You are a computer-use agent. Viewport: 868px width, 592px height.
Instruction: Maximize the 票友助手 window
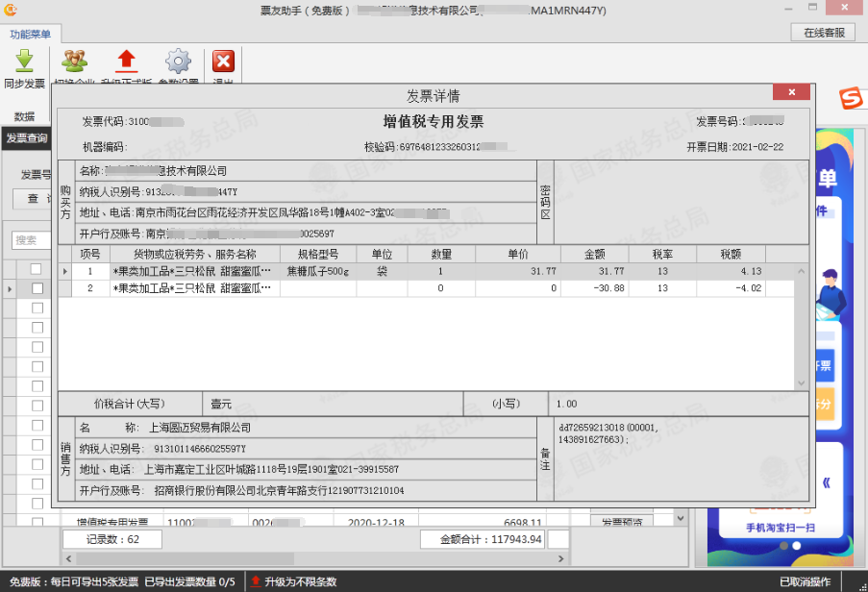(812, 8)
